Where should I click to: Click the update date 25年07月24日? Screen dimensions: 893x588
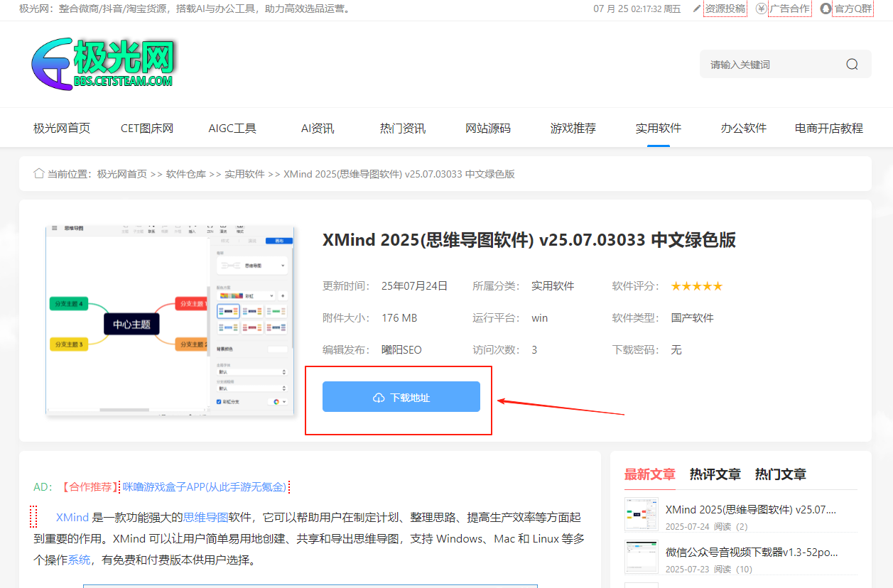point(415,286)
